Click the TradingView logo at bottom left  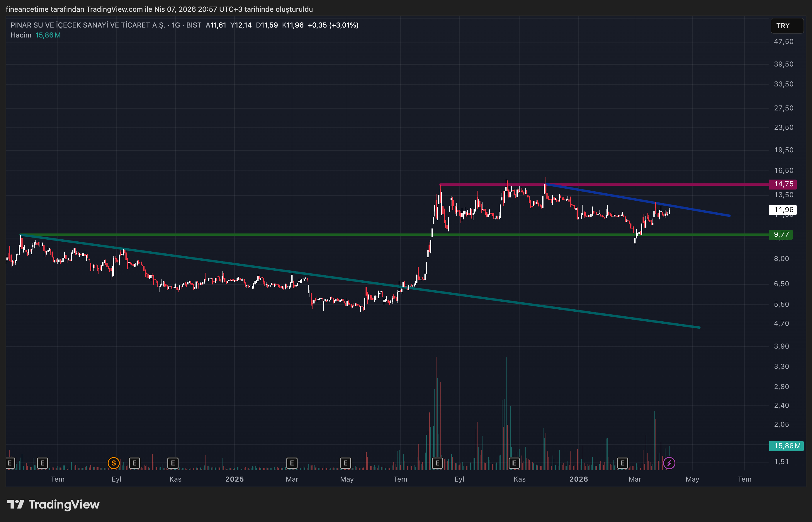[53, 504]
